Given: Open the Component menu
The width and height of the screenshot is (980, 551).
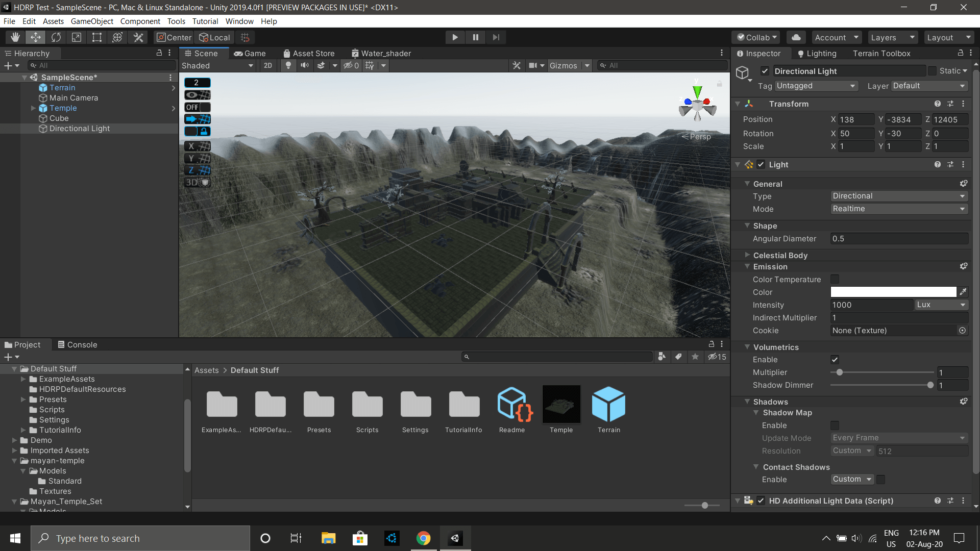Looking at the screenshot, I should tap(140, 21).
